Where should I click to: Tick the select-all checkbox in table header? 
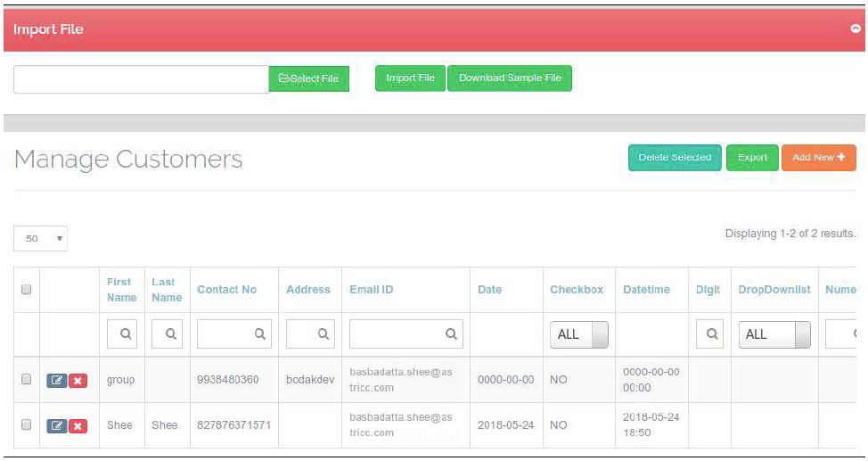click(26, 290)
